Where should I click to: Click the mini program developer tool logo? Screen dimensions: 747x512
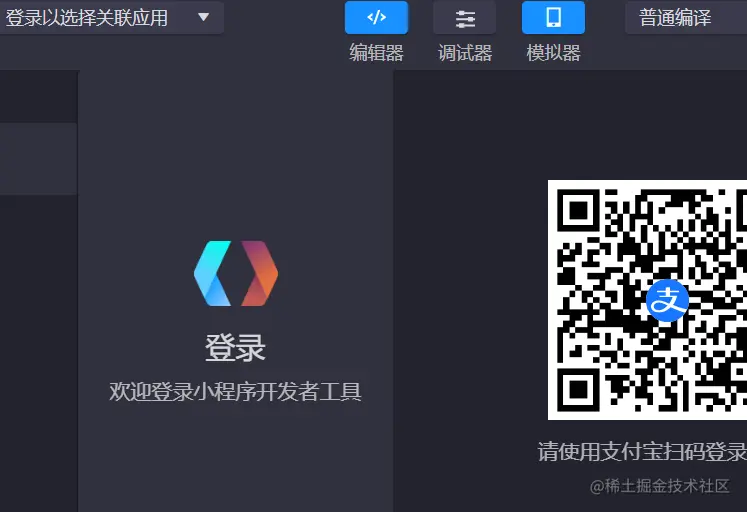pos(236,273)
